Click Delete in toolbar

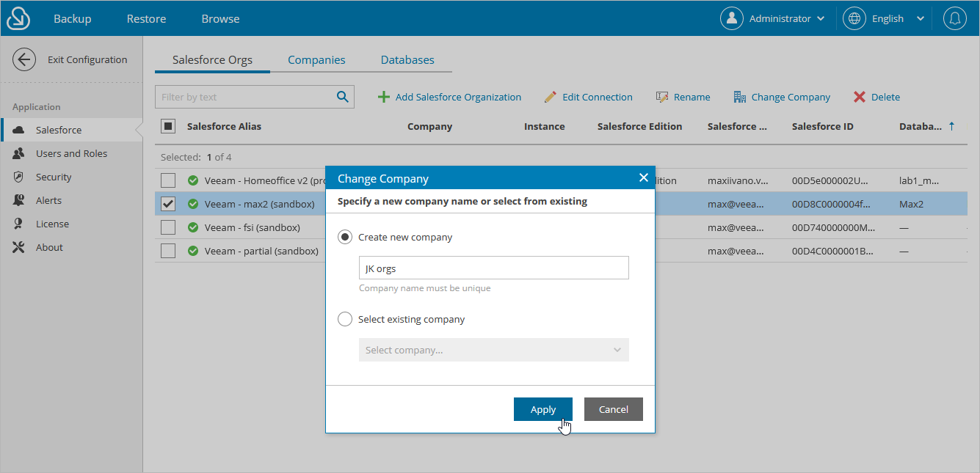(x=876, y=97)
